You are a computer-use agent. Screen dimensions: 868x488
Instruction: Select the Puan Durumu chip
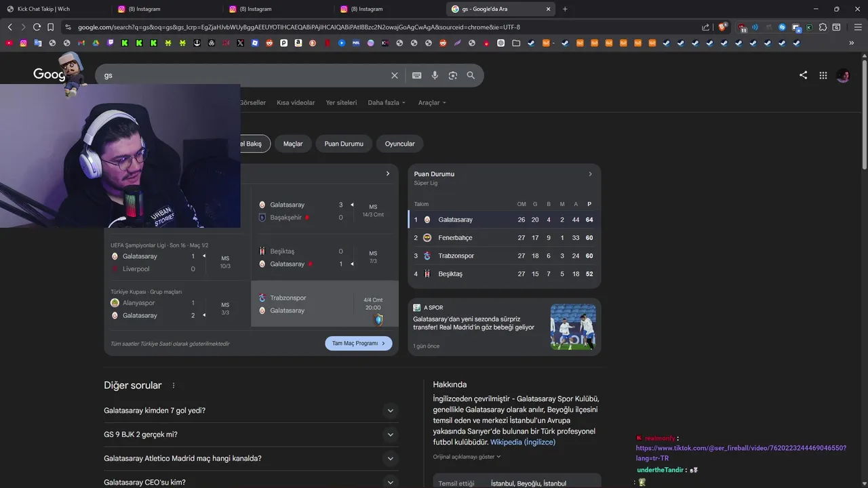344,144
